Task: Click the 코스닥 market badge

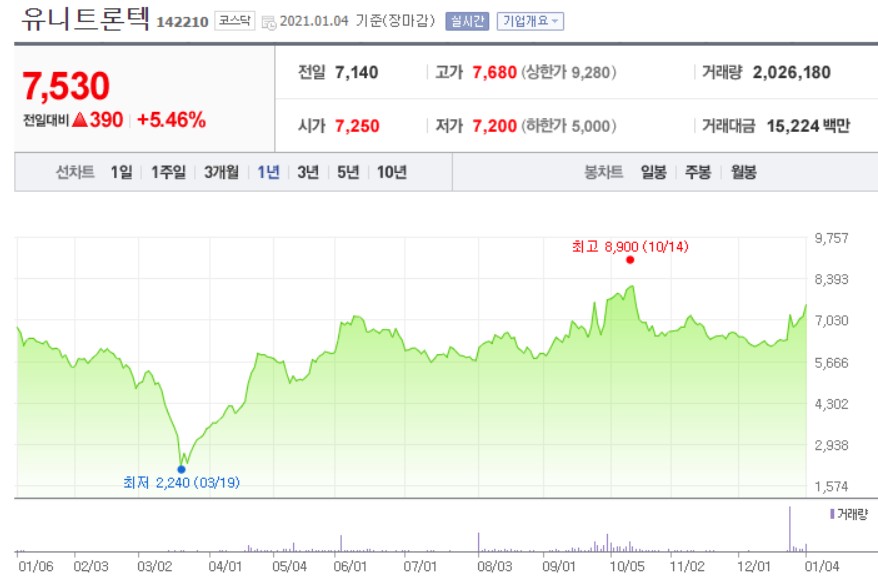Action: 235,21
